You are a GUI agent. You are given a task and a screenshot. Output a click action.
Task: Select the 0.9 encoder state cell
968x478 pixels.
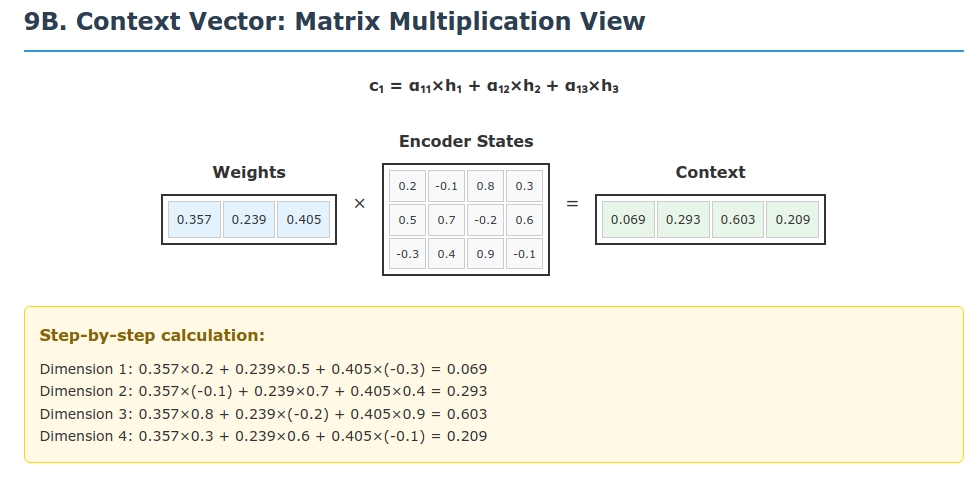(485, 254)
